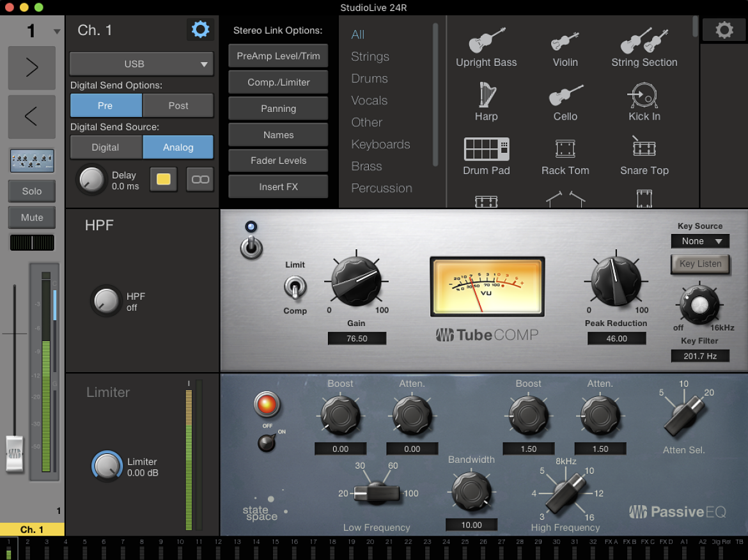Solo channel 1
The image size is (748, 560).
coord(32,191)
